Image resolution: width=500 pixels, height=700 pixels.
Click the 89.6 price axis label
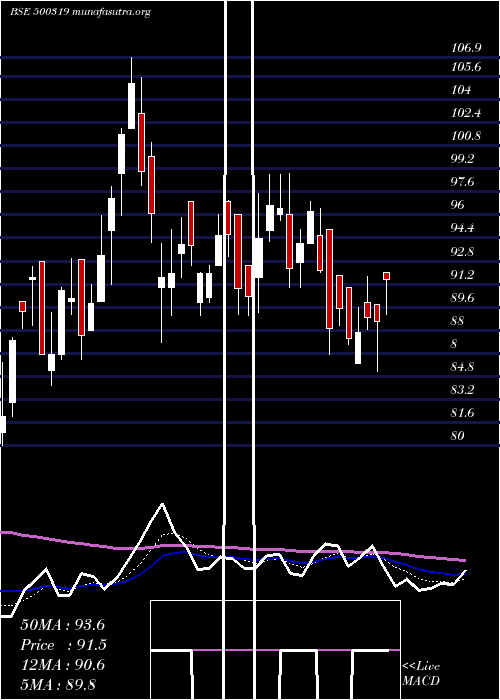(463, 297)
